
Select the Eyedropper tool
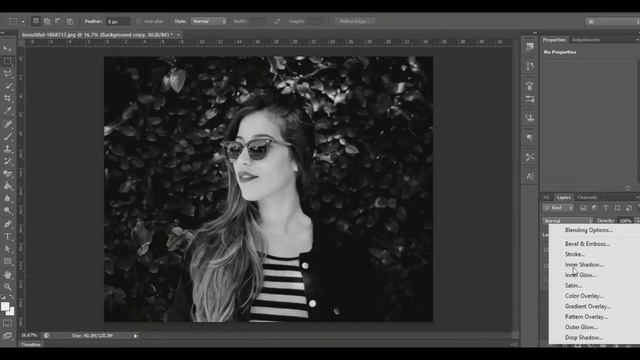point(7,111)
